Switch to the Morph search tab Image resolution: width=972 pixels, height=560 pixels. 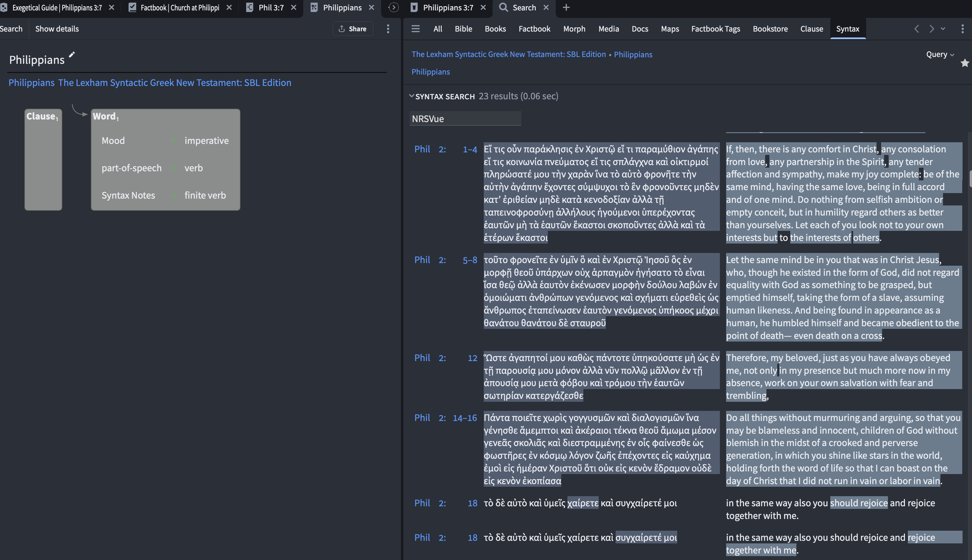point(574,29)
